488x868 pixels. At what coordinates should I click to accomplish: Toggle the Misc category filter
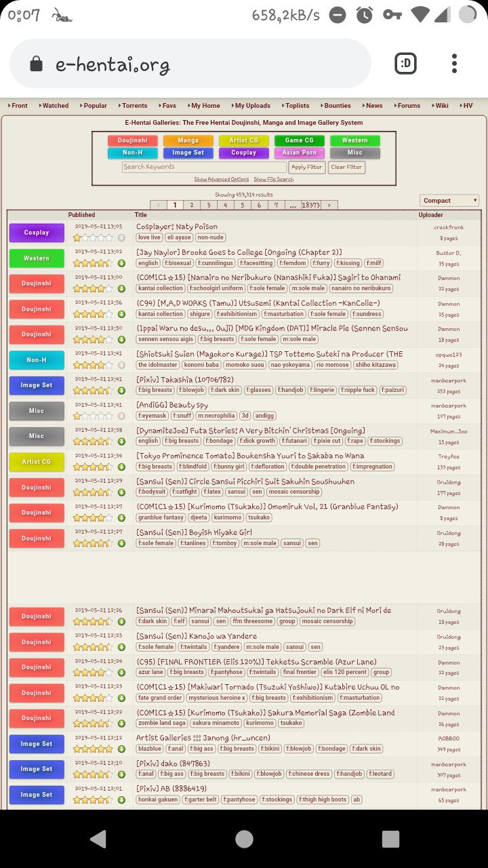[354, 153]
